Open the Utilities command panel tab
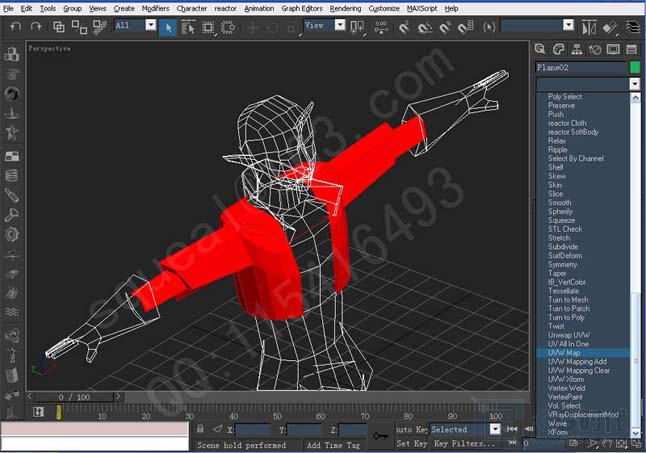This screenshot has width=646, height=453. point(632,49)
